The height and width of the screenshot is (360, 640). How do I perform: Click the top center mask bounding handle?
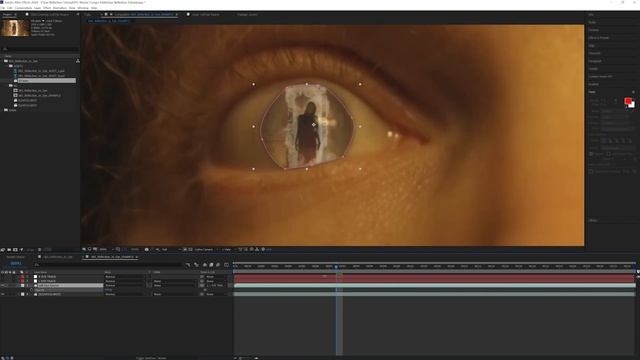[x=307, y=84]
